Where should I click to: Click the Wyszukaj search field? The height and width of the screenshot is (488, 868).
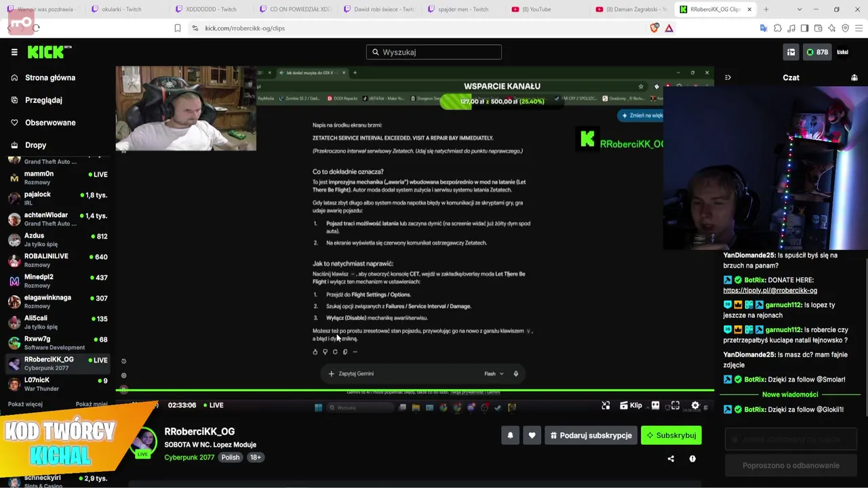(434, 52)
